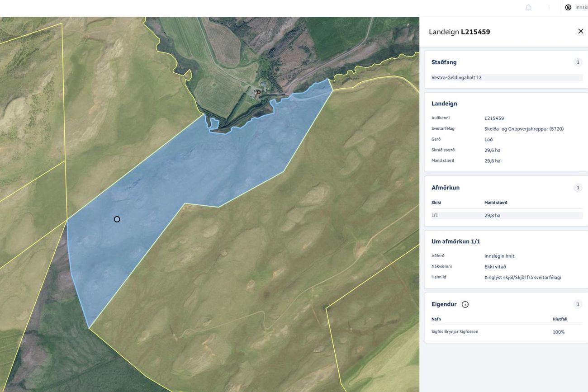Click the circular marker inside blue parcel
Image resolution: width=588 pixels, height=392 pixels.
117,219
